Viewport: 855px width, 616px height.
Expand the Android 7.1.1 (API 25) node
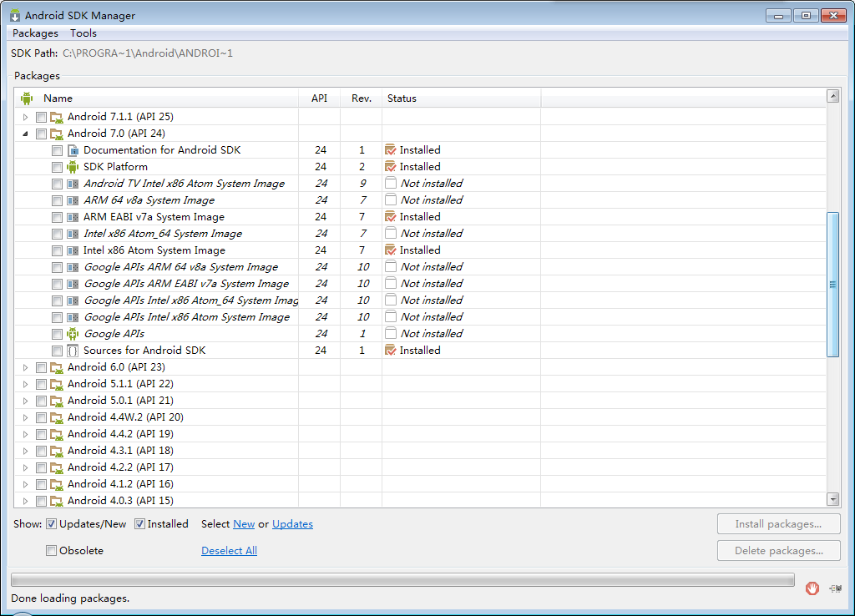[x=25, y=117]
